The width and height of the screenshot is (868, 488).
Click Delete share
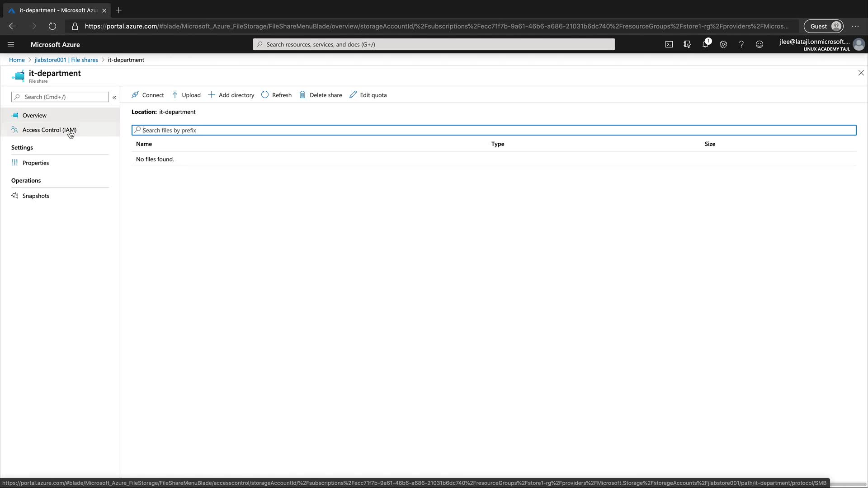pos(321,95)
